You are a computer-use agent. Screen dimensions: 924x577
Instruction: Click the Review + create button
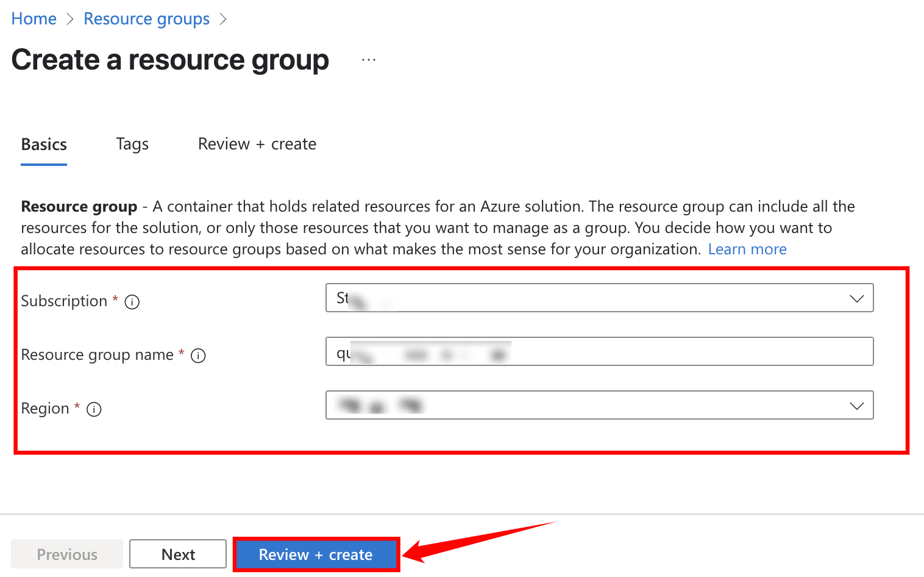pyautogui.click(x=316, y=554)
